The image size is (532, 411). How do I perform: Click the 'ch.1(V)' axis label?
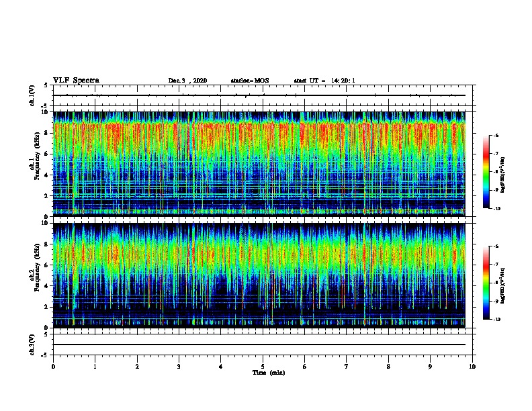(x=32, y=95)
